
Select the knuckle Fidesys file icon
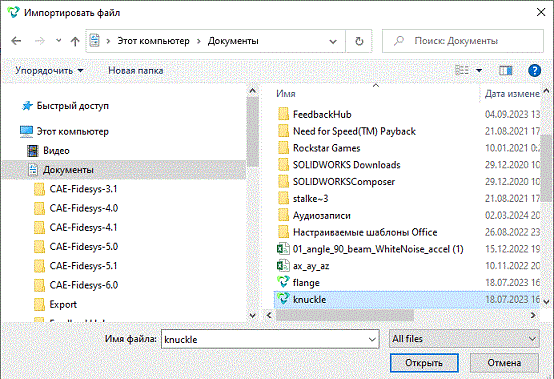[x=283, y=299]
